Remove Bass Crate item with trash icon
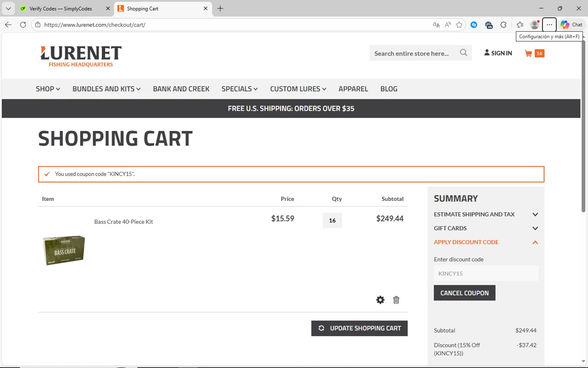The height and width of the screenshot is (368, 588). (396, 300)
